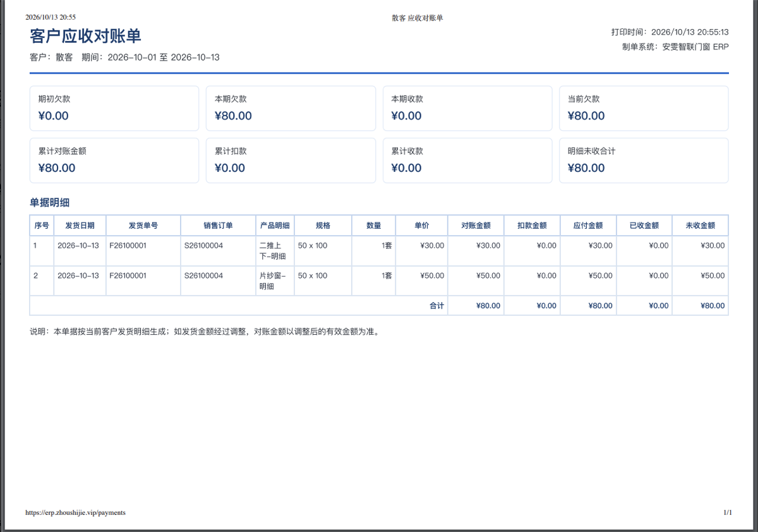
Task: Click the 单价 column header
Action: coord(422,226)
